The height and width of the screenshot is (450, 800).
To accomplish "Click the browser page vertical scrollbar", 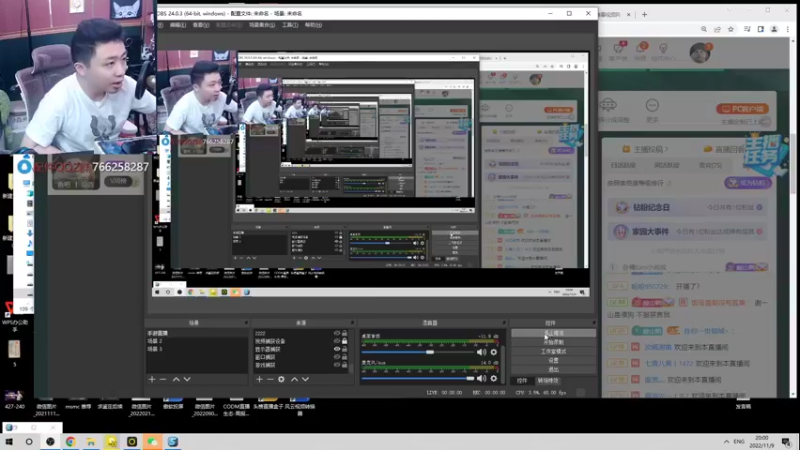I will coord(793,163).
